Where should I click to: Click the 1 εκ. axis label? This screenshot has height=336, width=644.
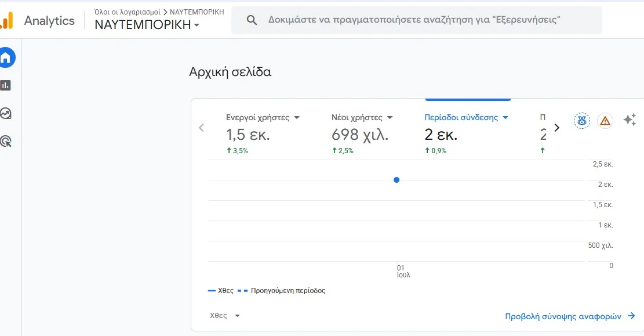point(605,225)
